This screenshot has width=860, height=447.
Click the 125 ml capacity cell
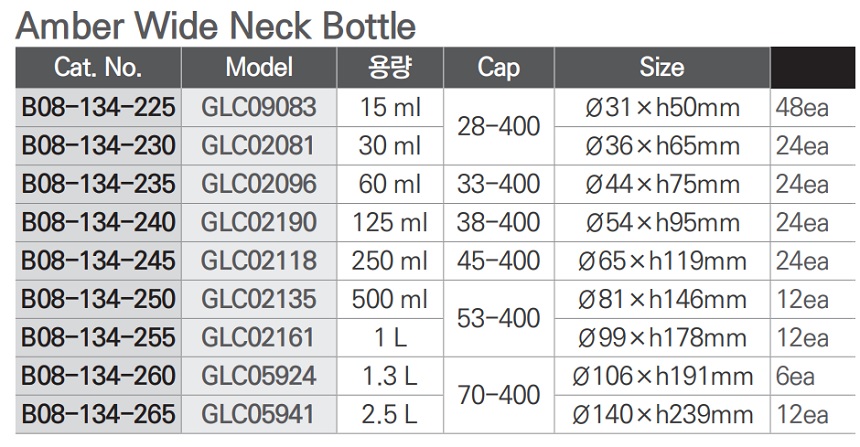click(x=389, y=222)
